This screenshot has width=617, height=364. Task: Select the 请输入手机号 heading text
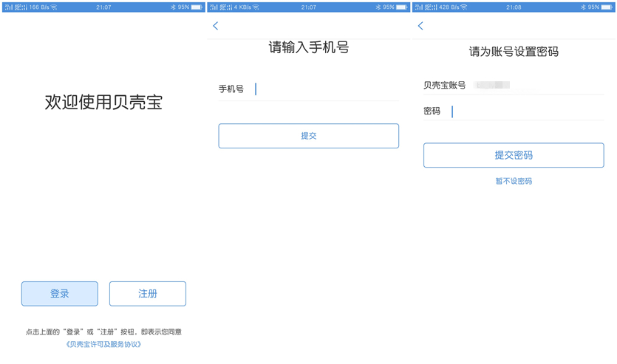coord(309,47)
